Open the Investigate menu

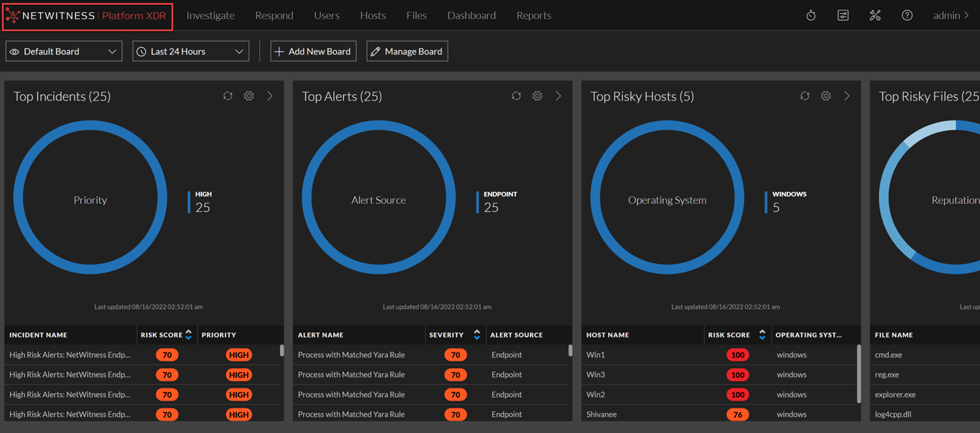tap(210, 16)
